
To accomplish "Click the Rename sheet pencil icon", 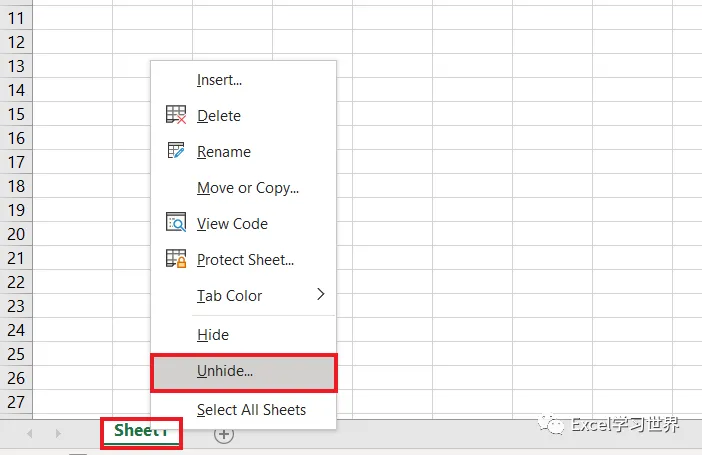I will [x=176, y=151].
